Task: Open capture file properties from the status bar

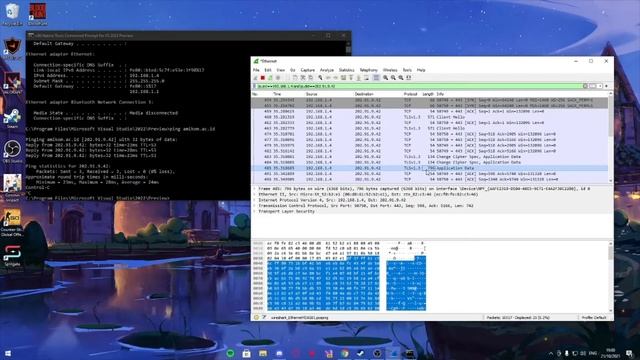Action: click(x=264, y=317)
